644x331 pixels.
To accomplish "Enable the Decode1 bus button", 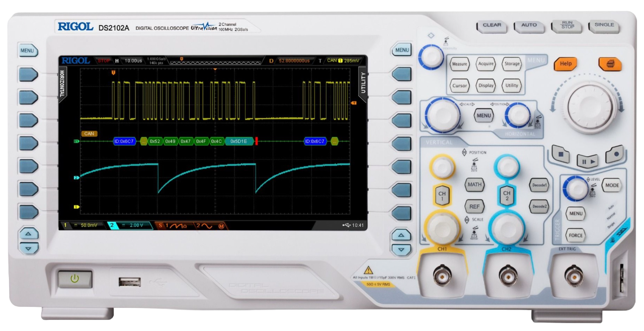I will pos(539,185).
